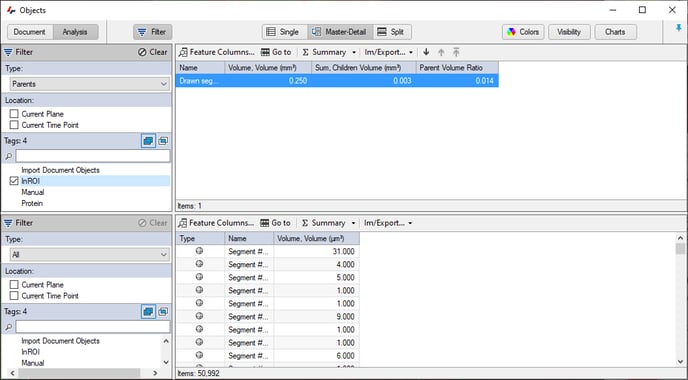Expand lower Summary dropdown arrow
The width and height of the screenshot is (688, 380).
353,223
